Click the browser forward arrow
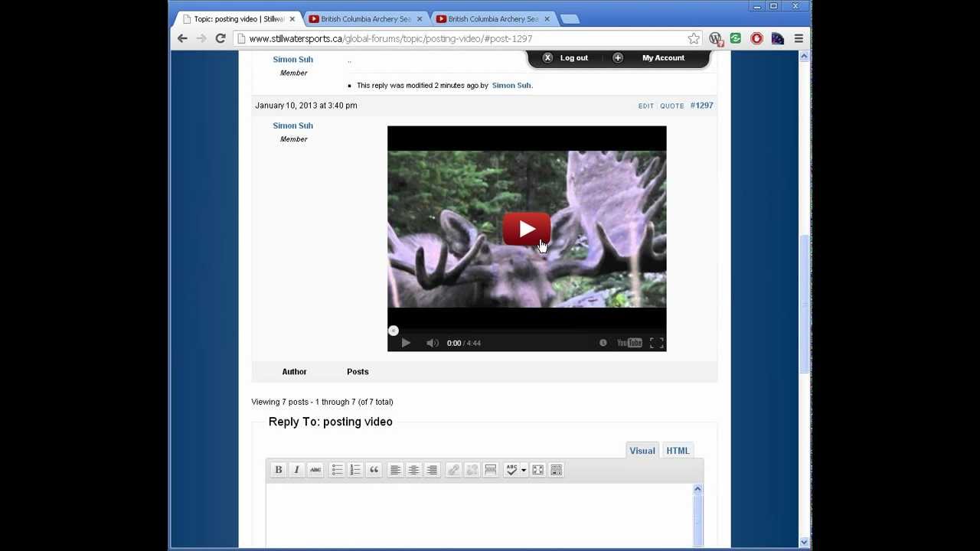 coord(201,38)
